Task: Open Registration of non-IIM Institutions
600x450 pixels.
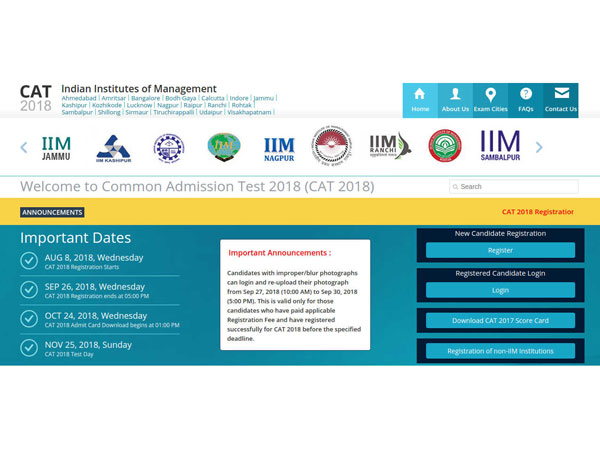Action: pyautogui.click(x=500, y=351)
